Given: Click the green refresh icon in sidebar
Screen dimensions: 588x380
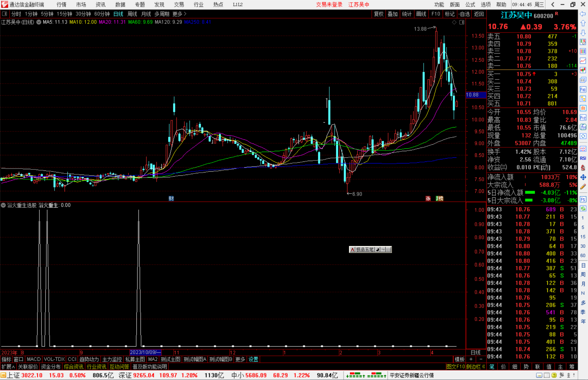Looking at the screenshot, I should [x=583, y=209].
